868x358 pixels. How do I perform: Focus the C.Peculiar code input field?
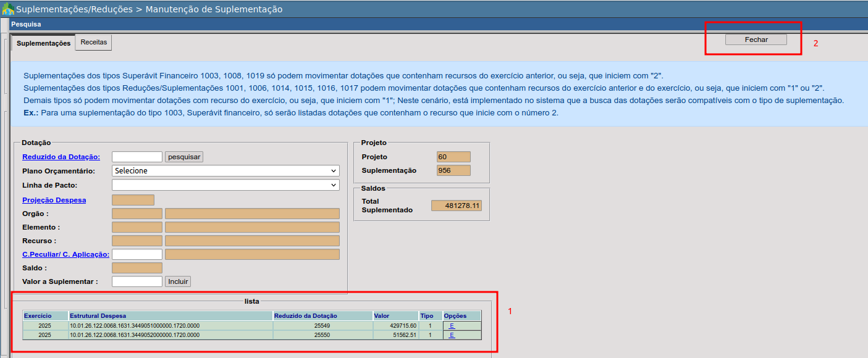[137, 254]
